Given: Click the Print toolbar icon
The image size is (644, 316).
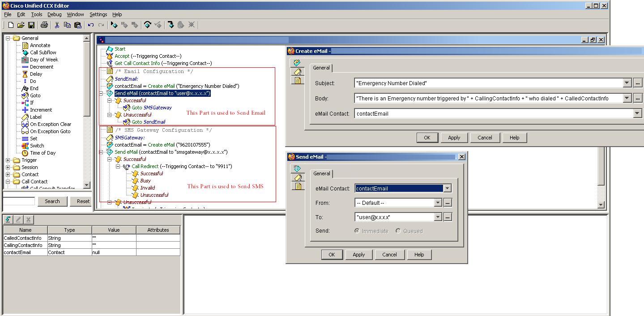Looking at the screenshot, I should (44, 25).
